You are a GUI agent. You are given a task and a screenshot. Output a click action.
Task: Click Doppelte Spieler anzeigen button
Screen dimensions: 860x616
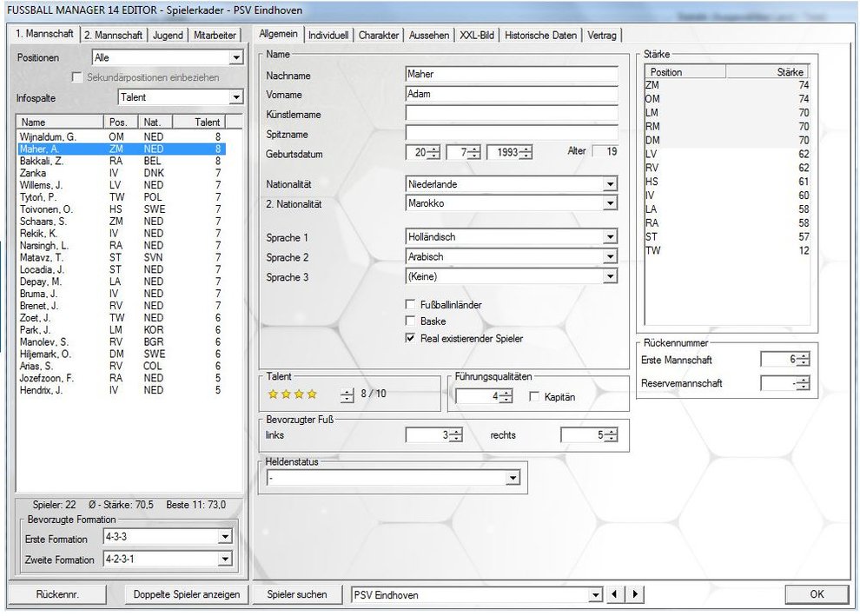pyautogui.click(x=187, y=594)
